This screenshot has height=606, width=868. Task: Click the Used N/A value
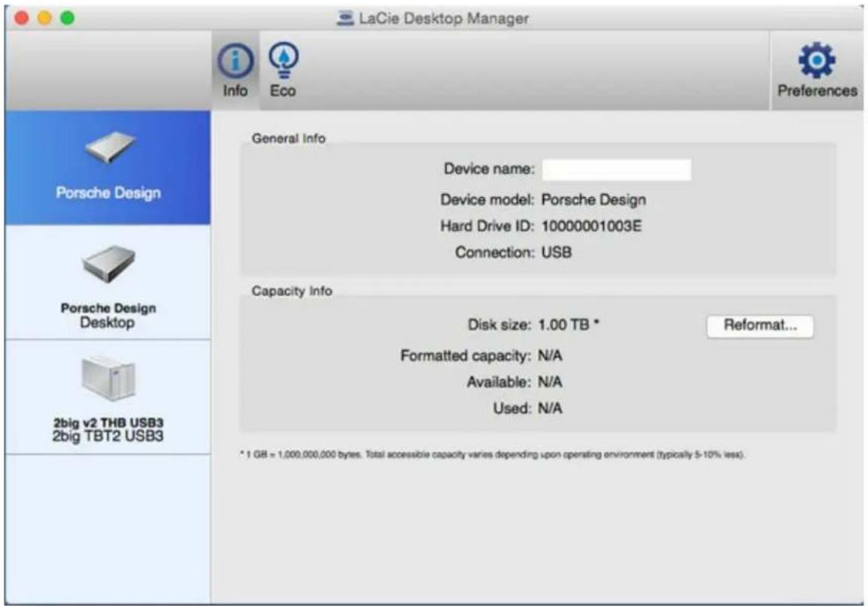550,408
